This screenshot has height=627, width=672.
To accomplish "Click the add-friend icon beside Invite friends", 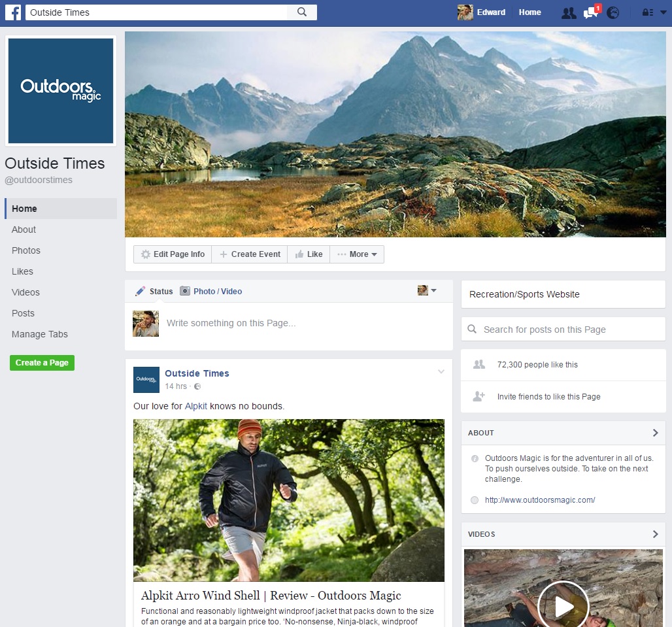I will point(479,396).
